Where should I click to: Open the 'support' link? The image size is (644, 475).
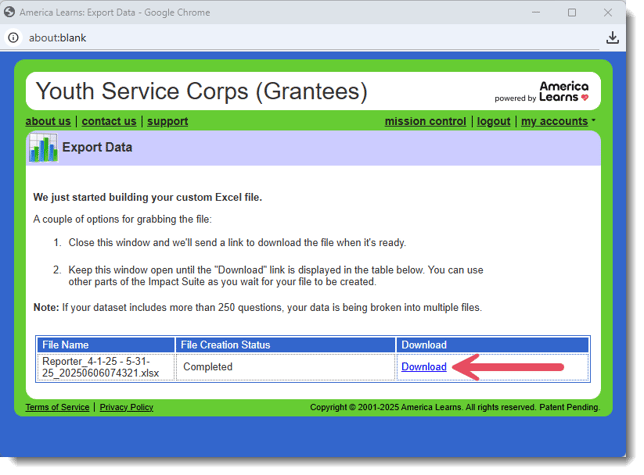167,121
